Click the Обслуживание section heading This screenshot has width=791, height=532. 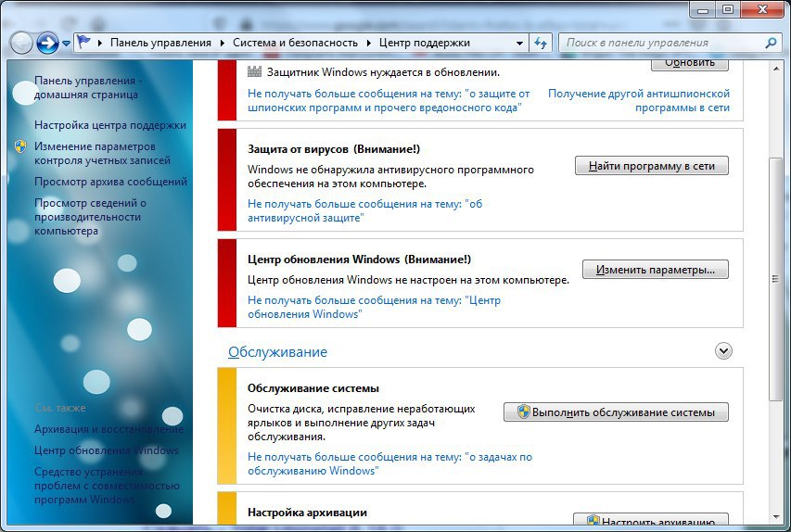(277, 352)
